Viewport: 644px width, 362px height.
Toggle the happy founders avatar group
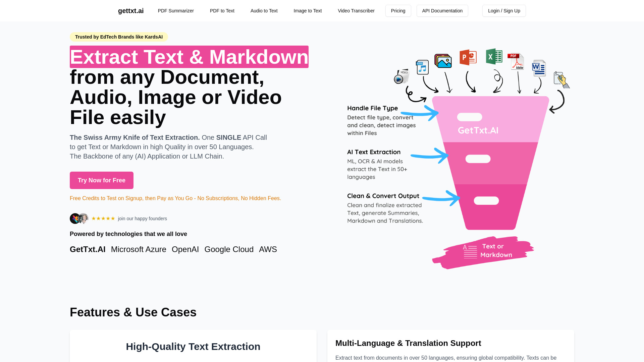[79, 218]
